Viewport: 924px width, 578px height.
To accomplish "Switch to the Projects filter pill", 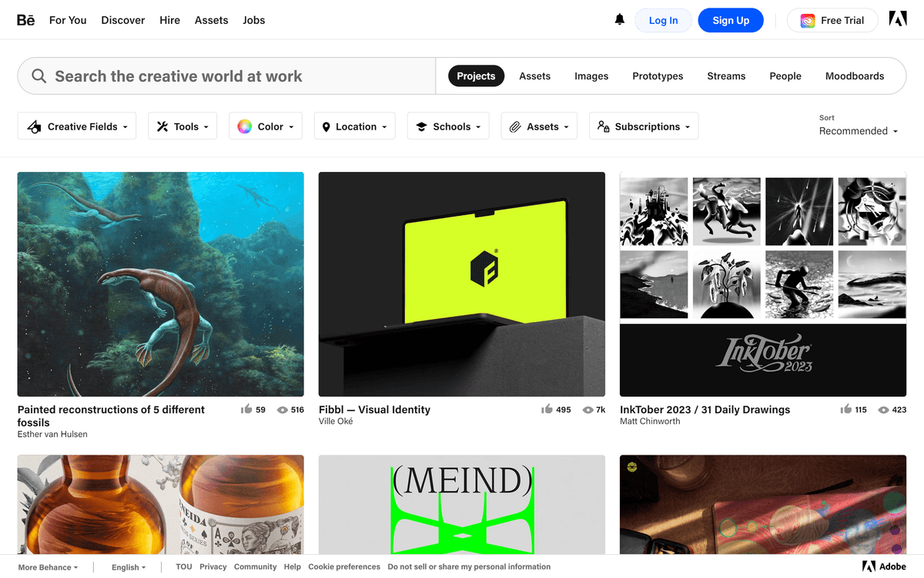I will [476, 76].
